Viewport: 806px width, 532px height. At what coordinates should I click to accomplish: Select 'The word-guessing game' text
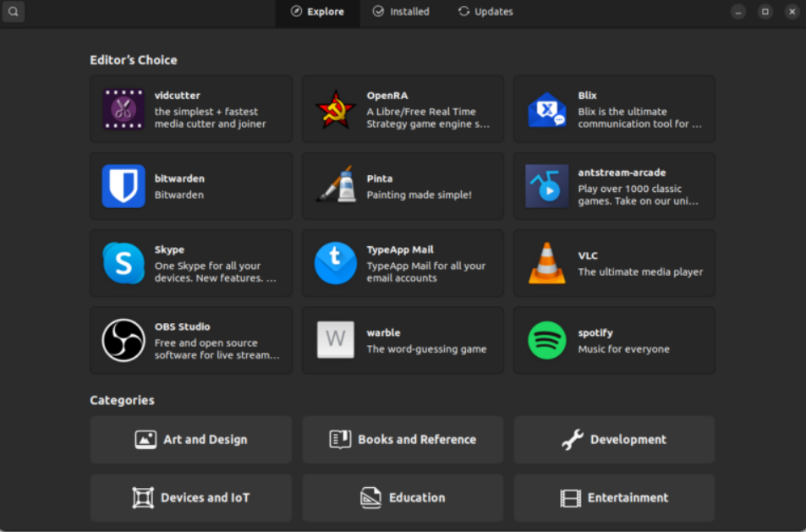(x=426, y=349)
